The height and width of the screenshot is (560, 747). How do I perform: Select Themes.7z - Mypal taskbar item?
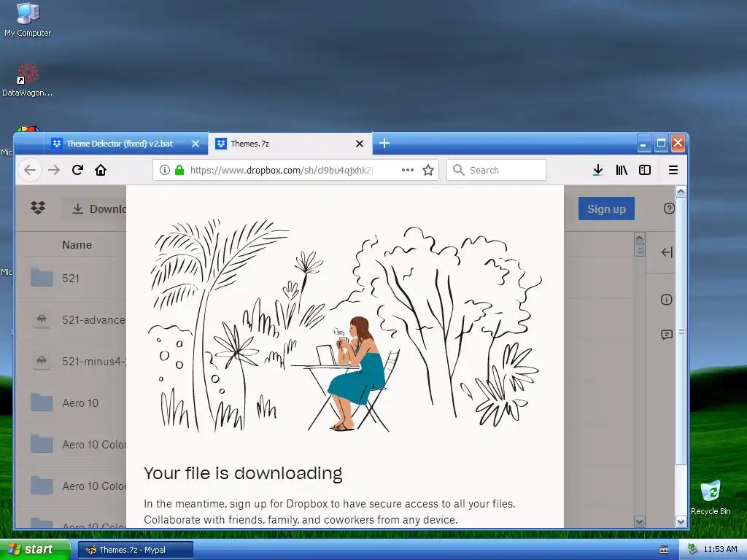pos(135,550)
